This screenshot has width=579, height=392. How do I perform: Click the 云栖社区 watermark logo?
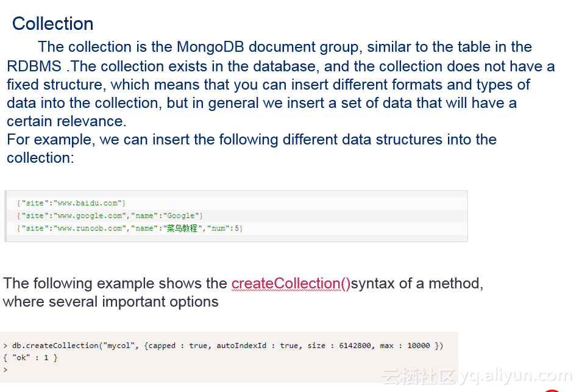(419, 377)
